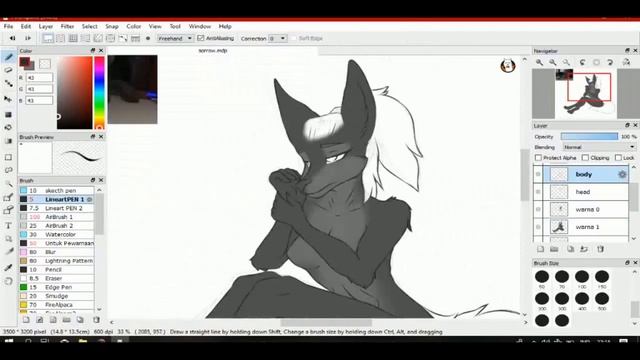640x360 pixels.
Task: Switch to sorrow.mdp document tab
Action: click(x=213, y=51)
